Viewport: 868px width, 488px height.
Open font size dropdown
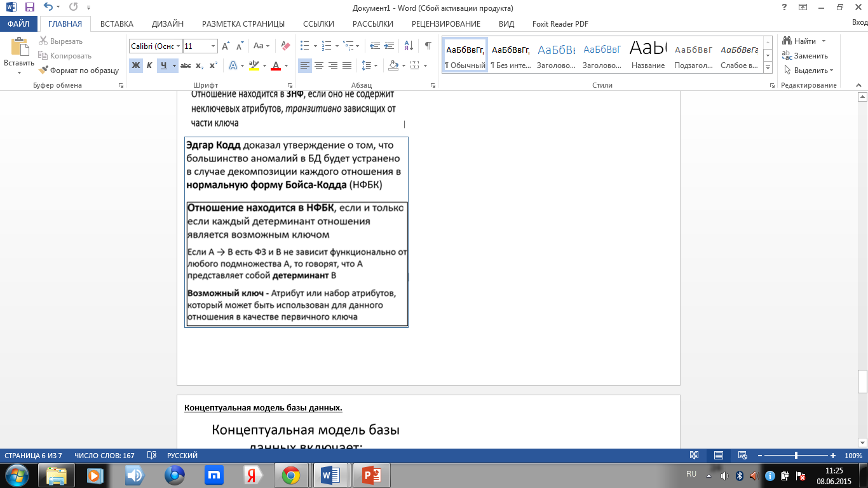click(x=213, y=46)
